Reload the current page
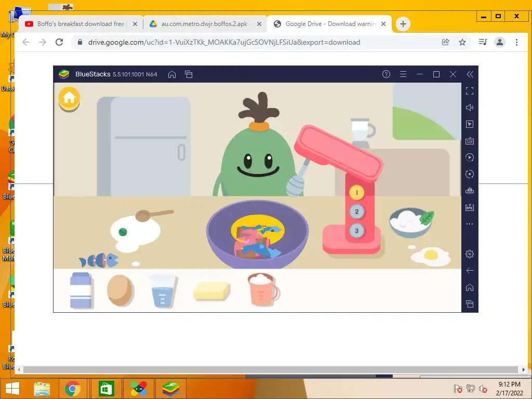 pyautogui.click(x=59, y=42)
